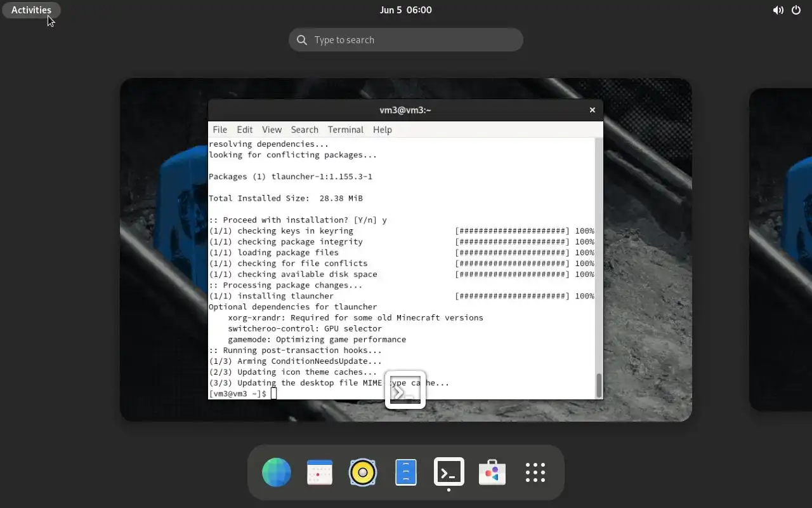This screenshot has width=812, height=508.
Task: Click the terminal vertical scrollbar thumb
Action: point(599,385)
